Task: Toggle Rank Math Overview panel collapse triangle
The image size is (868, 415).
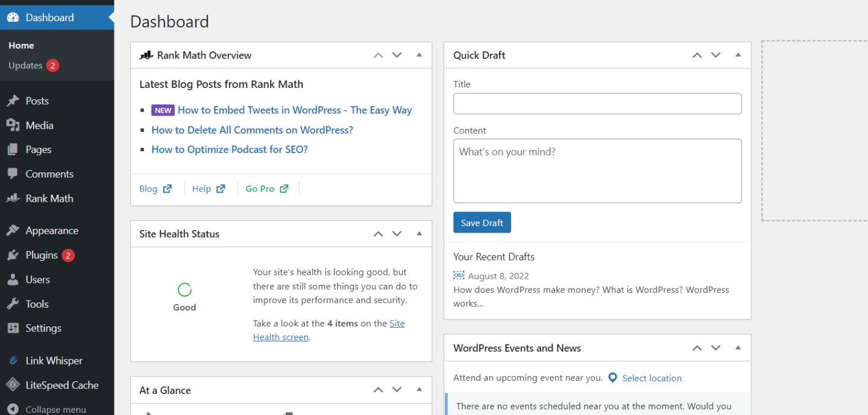Action: [419, 55]
